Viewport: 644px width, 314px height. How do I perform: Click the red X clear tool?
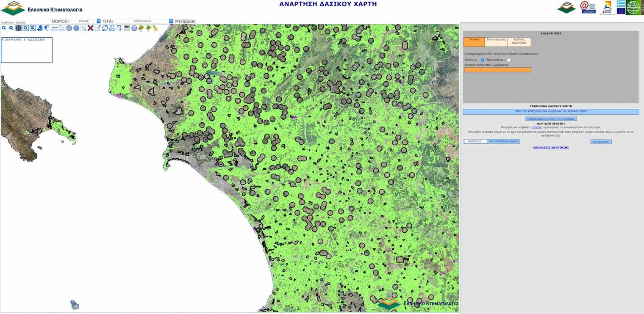(x=91, y=28)
